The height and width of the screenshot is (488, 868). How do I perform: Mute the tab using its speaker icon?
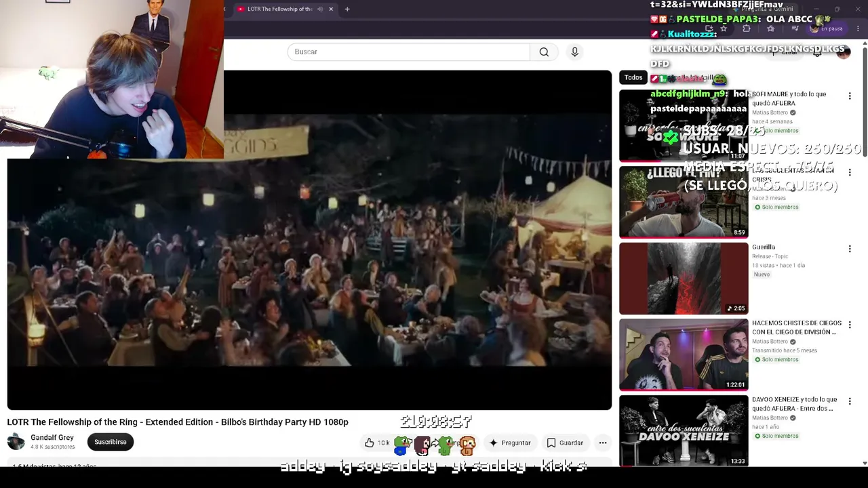[x=320, y=9]
